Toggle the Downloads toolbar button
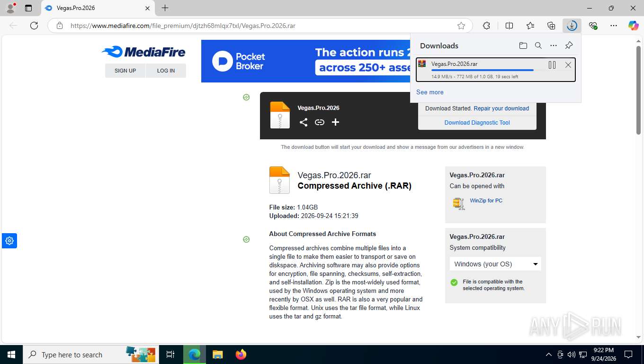 [x=572, y=26]
